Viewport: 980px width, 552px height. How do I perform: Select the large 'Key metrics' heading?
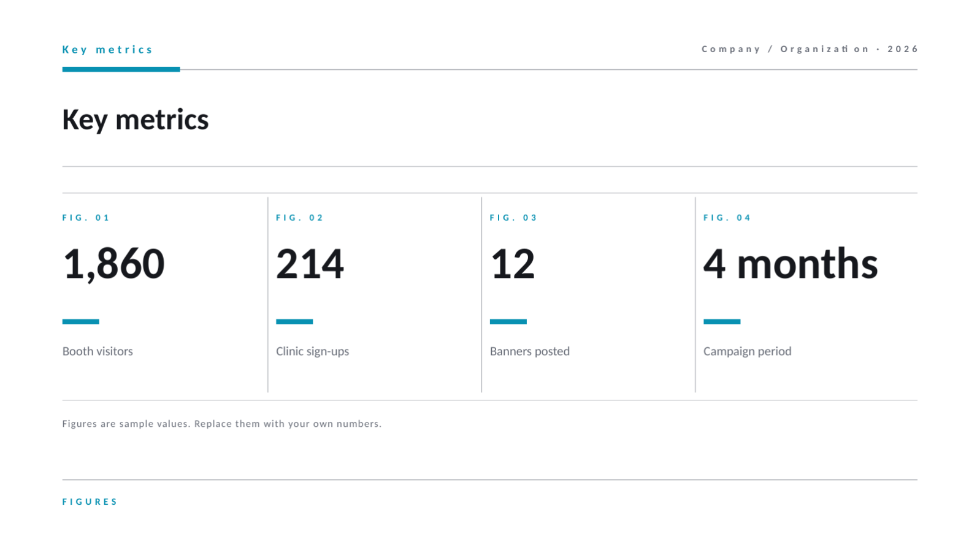coord(136,120)
